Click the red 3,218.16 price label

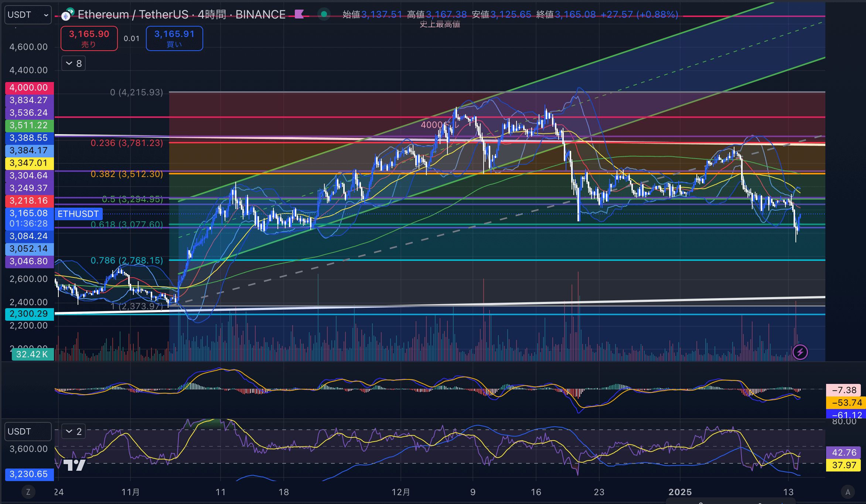click(29, 201)
